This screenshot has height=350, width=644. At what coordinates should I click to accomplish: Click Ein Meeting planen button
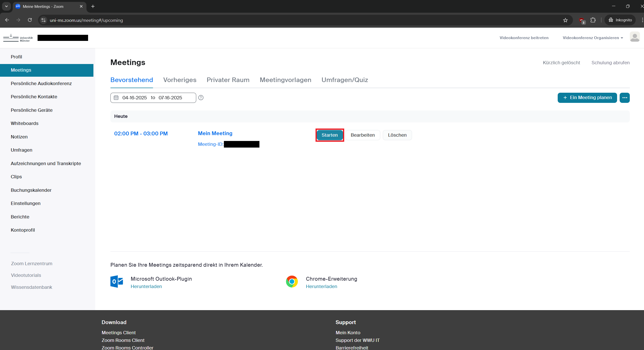tap(587, 98)
